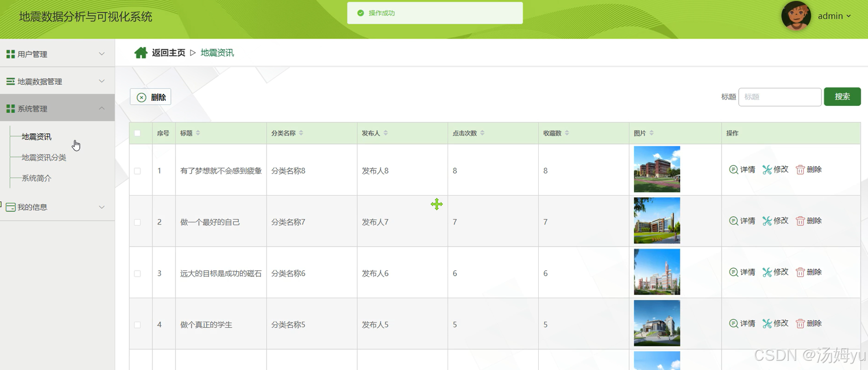Select the 用户管理 menu label
The image size is (868, 370).
32,54
